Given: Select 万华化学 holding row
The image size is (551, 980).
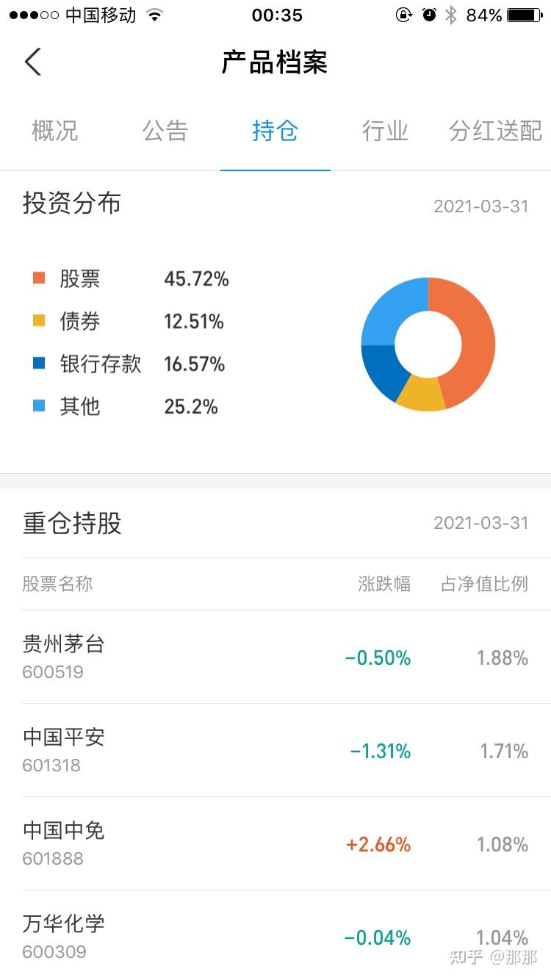Looking at the screenshot, I should click(275, 936).
